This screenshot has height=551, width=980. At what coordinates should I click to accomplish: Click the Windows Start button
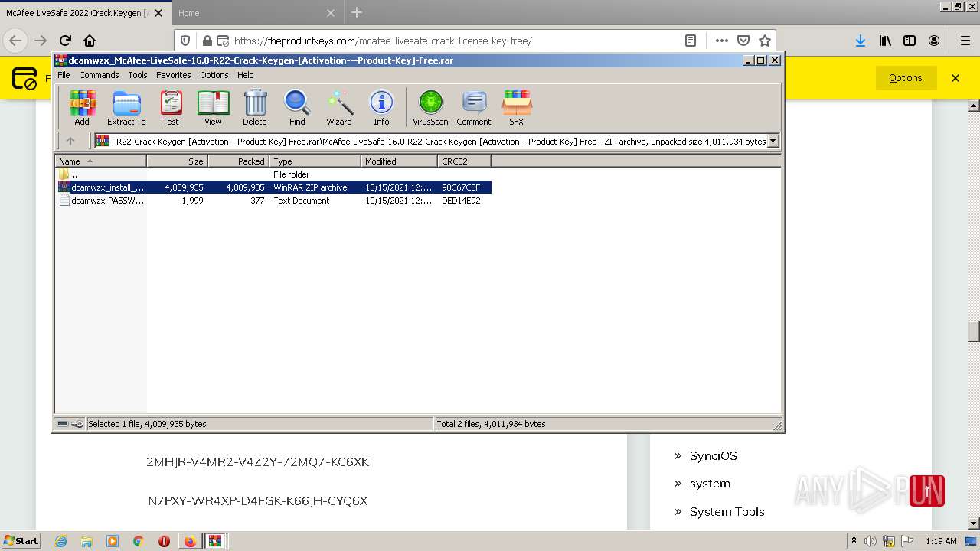[21, 541]
